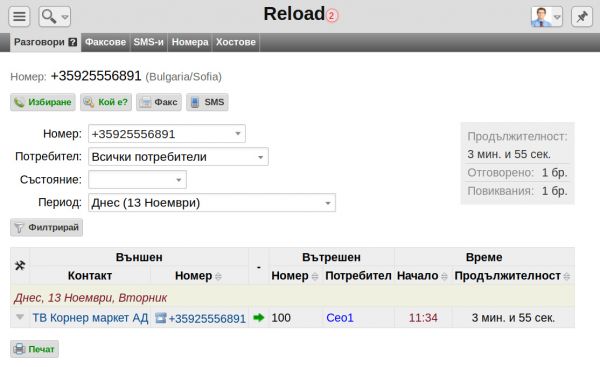Click the Факс button

(x=159, y=102)
